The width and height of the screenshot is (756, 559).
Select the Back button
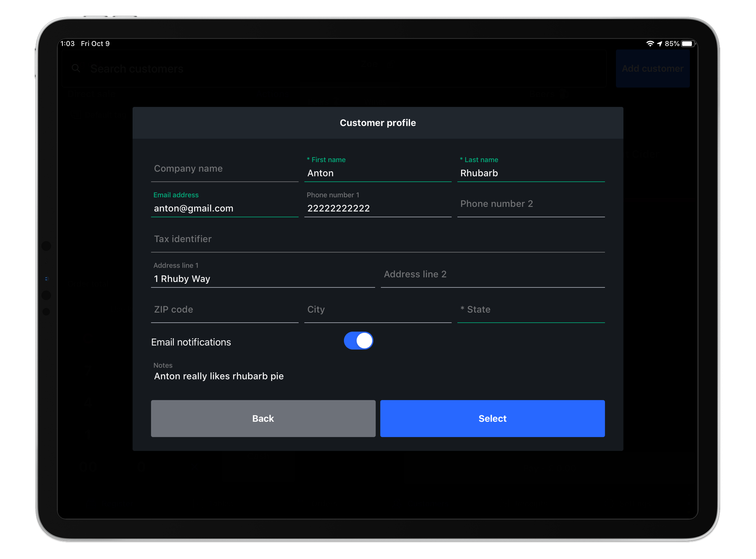click(262, 418)
